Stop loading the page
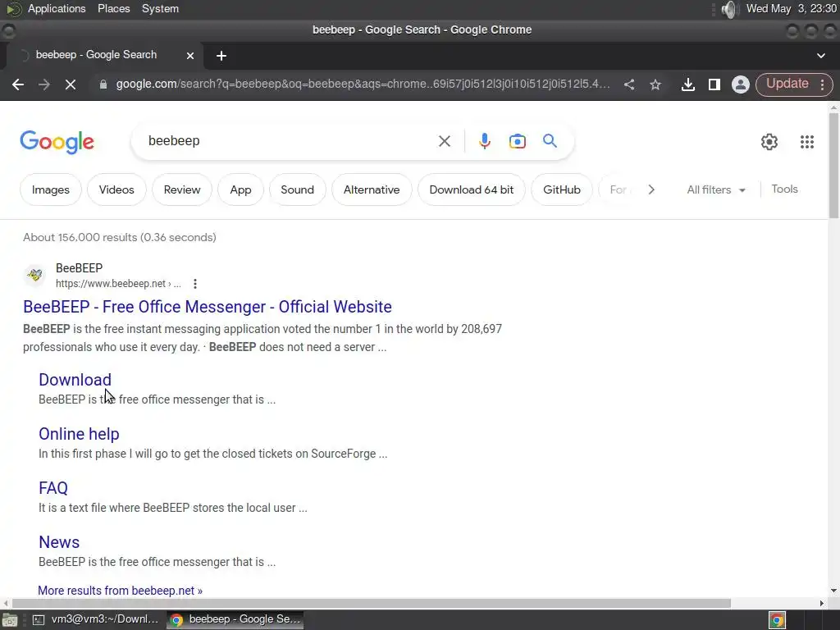The height and width of the screenshot is (630, 840). [x=71, y=84]
